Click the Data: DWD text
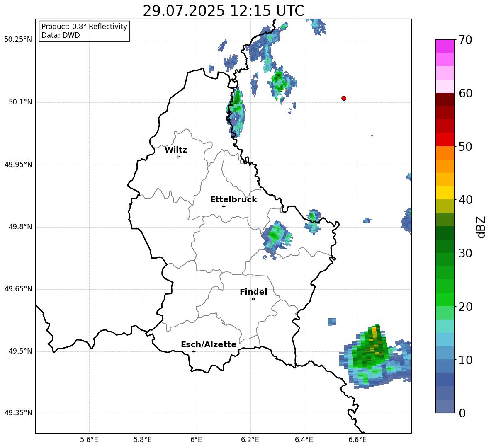 [x=61, y=35]
